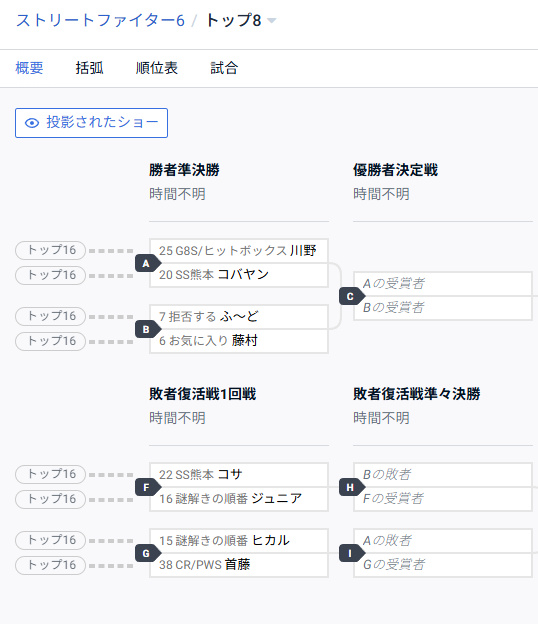The height and width of the screenshot is (624, 538).
Task: Select player row 藤村
Action: (x=239, y=341)
